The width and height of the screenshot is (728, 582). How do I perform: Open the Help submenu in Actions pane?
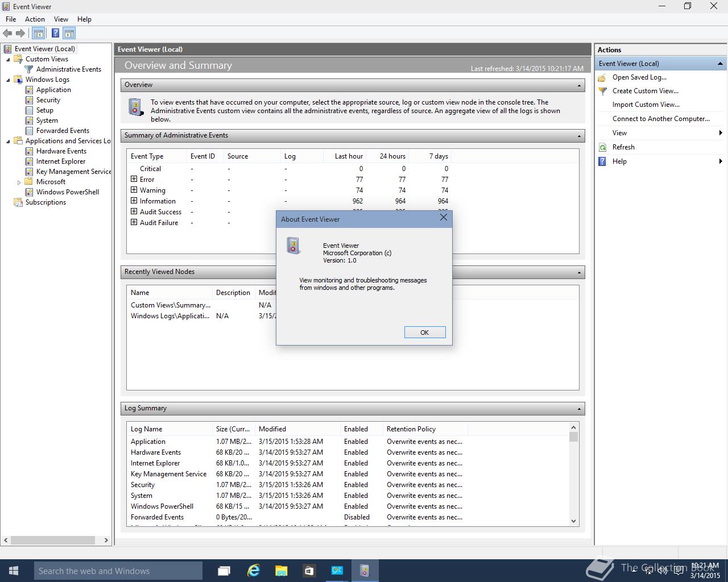[x=661, y=161]
